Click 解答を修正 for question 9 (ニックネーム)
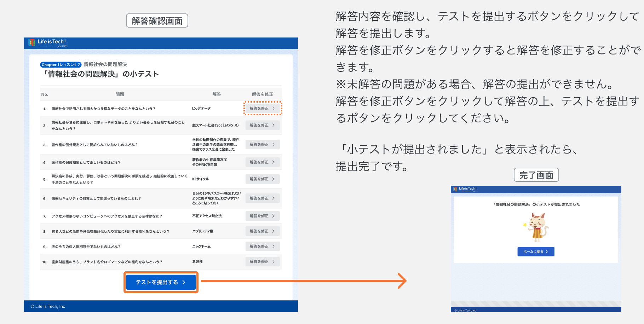 (x=263, y=247)
